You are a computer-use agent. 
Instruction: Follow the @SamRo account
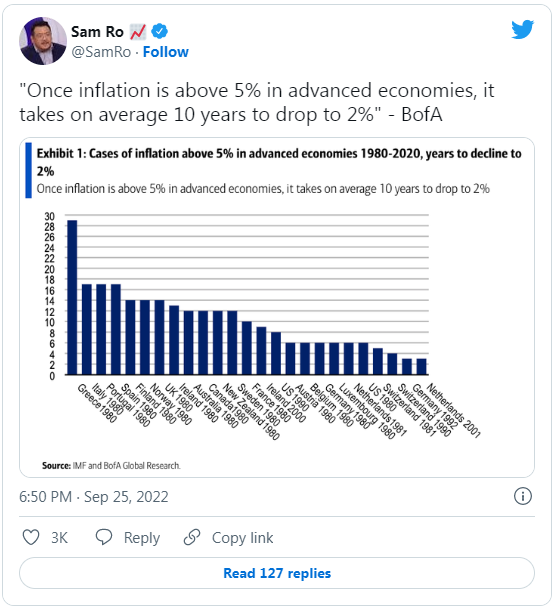(166, 52)
